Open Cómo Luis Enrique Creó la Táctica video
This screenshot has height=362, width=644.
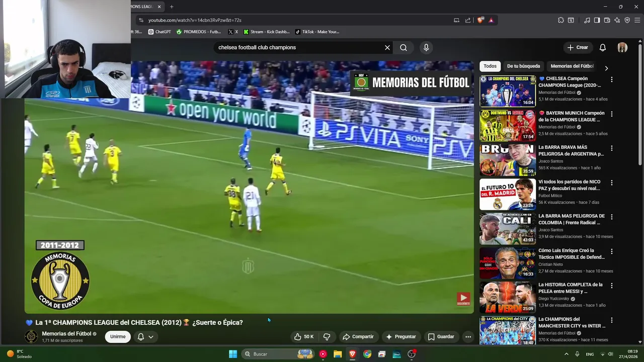click(572, 253)
